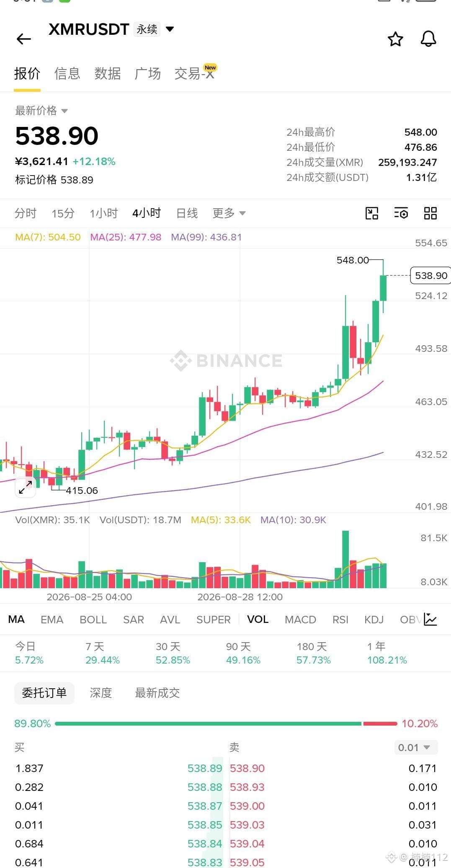451x868 pixels.
Task: Open the 数据 tab
Action: (x=108, y=74)
